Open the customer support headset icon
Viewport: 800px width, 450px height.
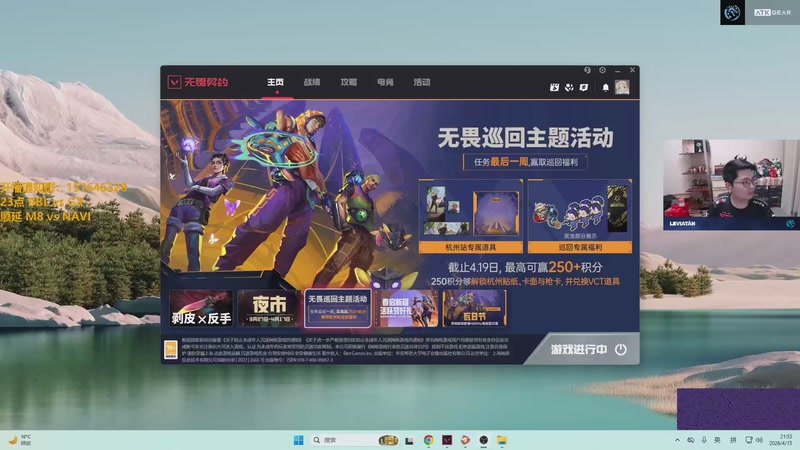click(587, 70)
